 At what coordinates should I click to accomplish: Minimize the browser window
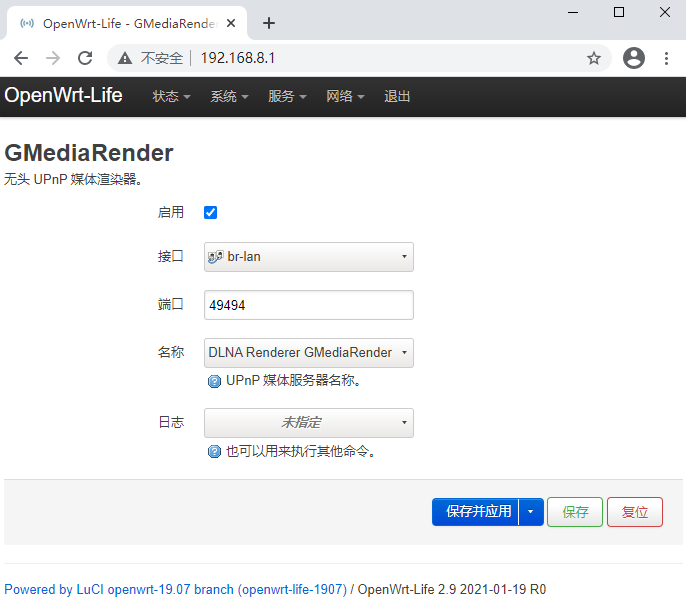click(x=573, y=12)
